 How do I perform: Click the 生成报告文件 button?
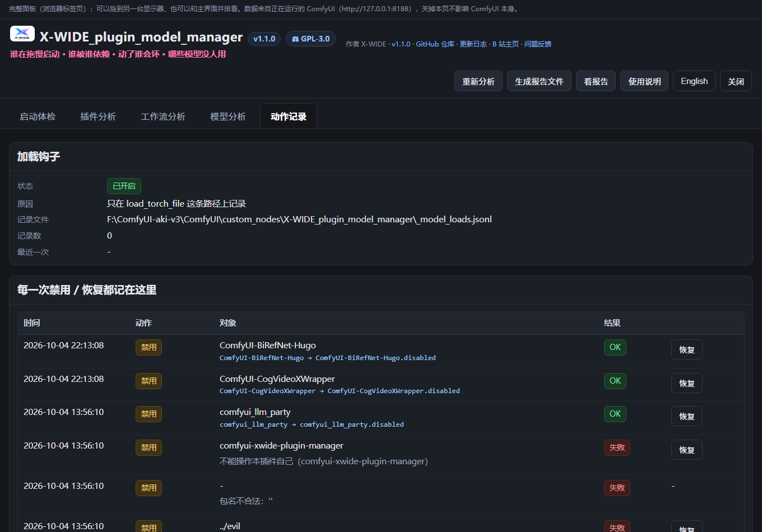(539, 81)
